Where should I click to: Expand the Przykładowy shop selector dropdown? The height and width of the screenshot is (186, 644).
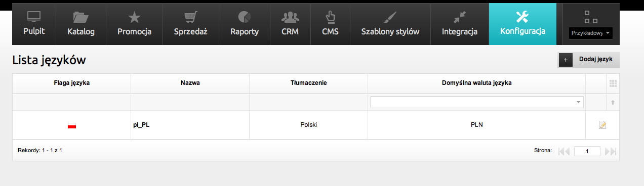tap(591, 33)
